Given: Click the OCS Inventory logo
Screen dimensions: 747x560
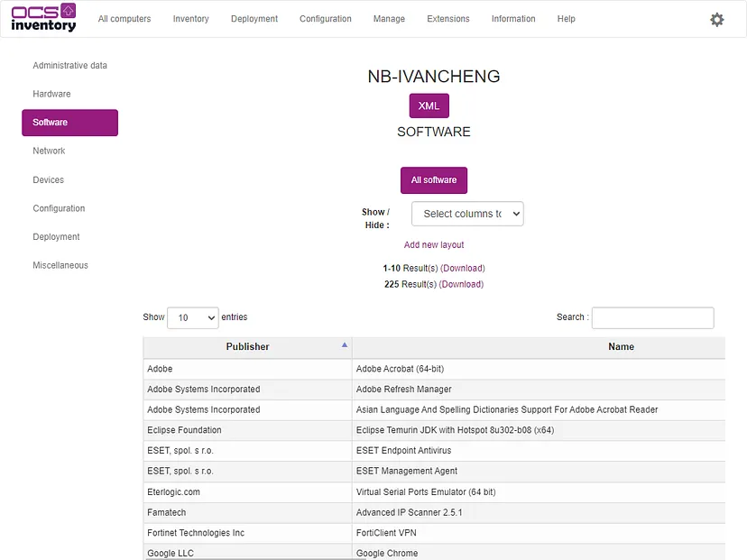Looking at the screenshot, I should pyautogui.click(x=43, y=18).
